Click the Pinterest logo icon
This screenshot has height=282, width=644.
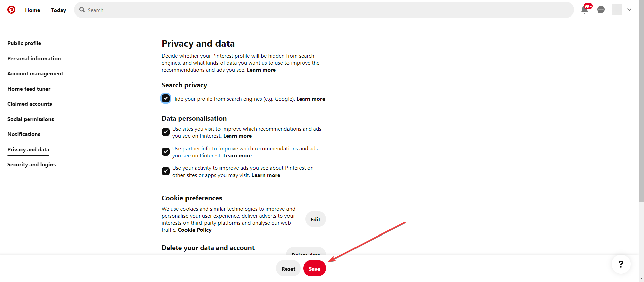[x=11, y=10]
